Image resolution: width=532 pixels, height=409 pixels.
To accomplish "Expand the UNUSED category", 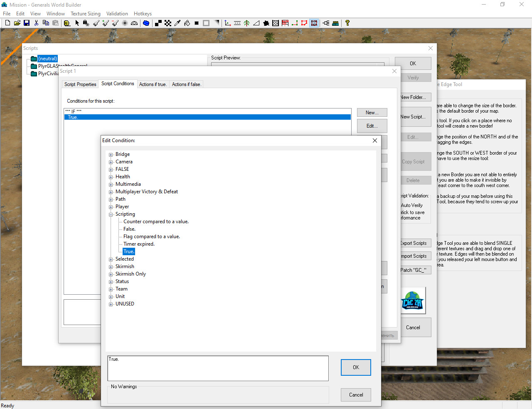I will pyautogui.click(x=111, y=304).
